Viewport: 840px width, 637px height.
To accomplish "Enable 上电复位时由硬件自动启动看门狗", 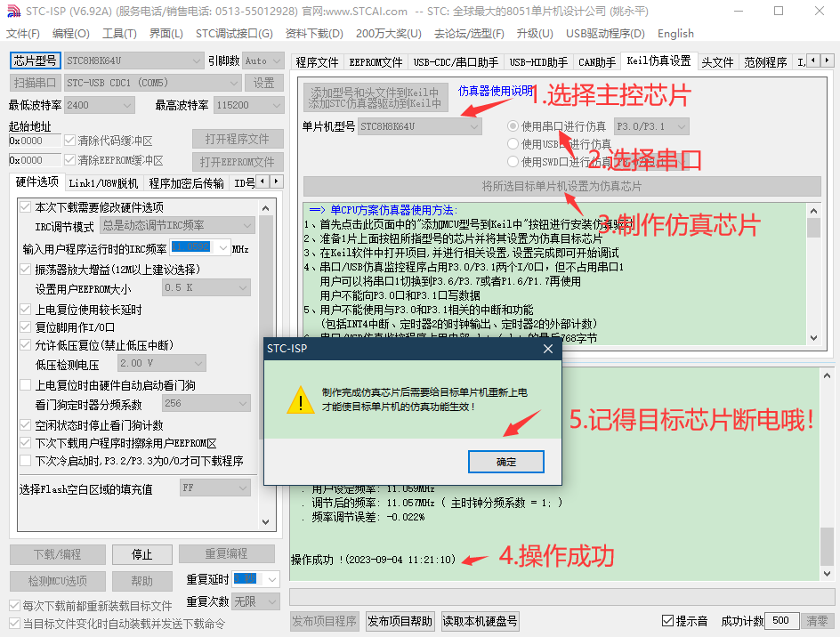I will [25, 384].
